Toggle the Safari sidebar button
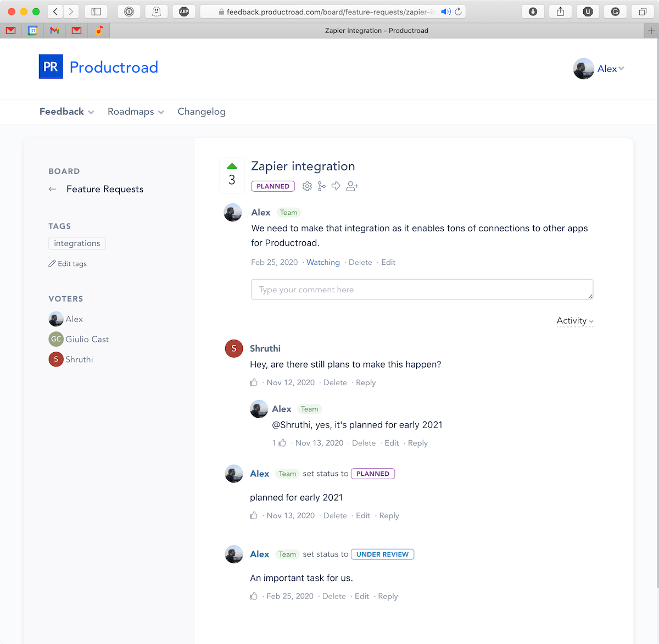The image size is (659, 644). 96,12
